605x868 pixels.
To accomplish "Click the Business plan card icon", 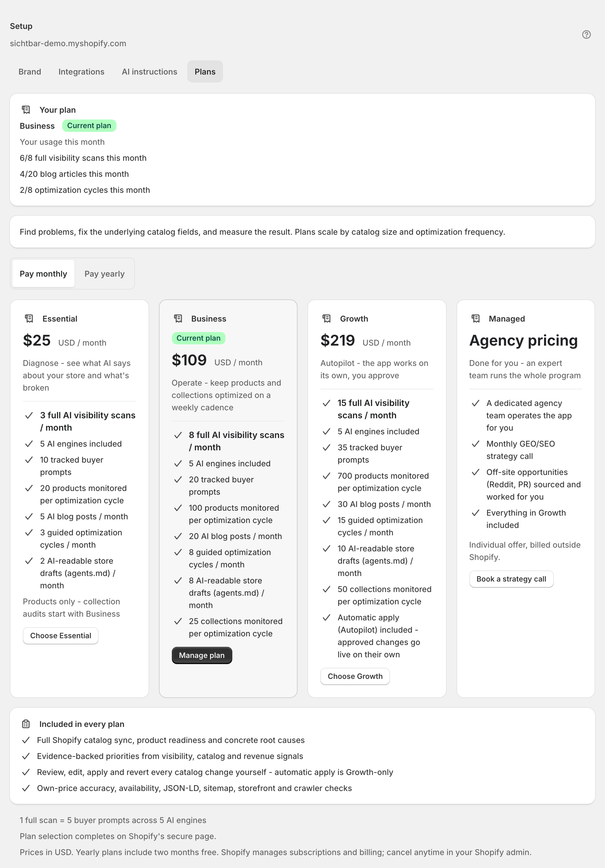I will point(178,319).
